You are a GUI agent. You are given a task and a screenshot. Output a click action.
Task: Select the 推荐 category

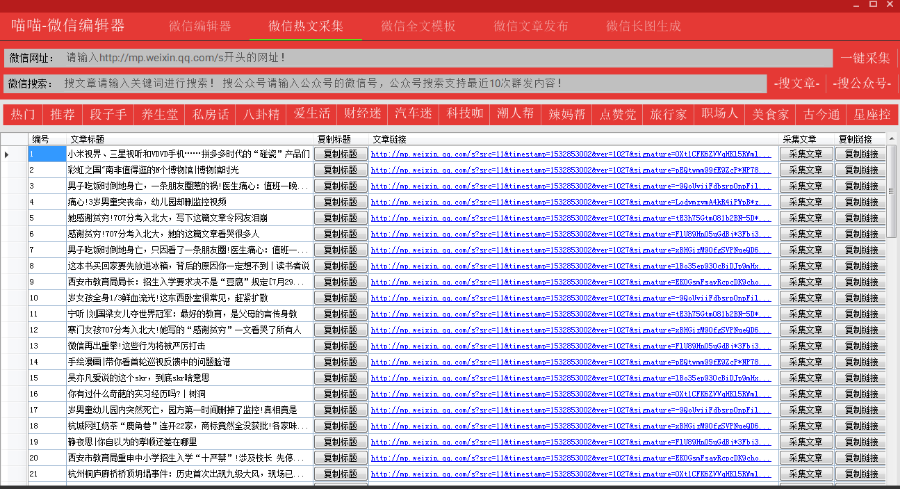[x=63, y=114]
